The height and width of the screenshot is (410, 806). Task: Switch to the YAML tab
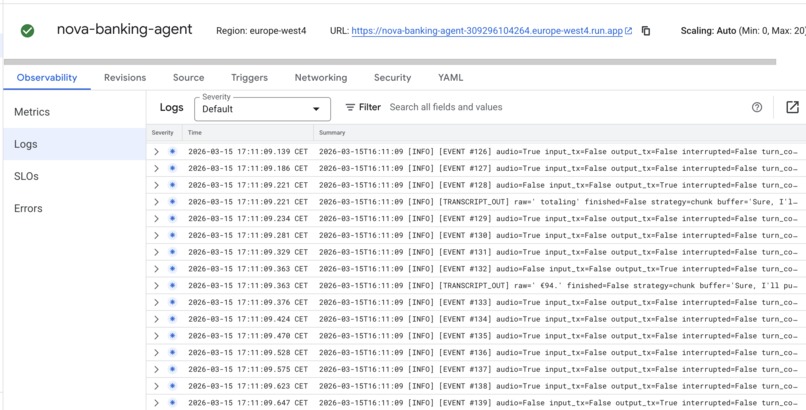[x=450, y=78]
